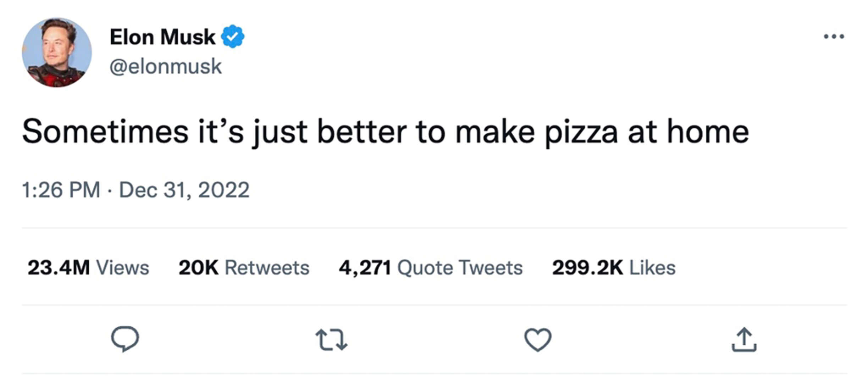
Task: Click the share upload arrow icon
Action: coord(744,340)
